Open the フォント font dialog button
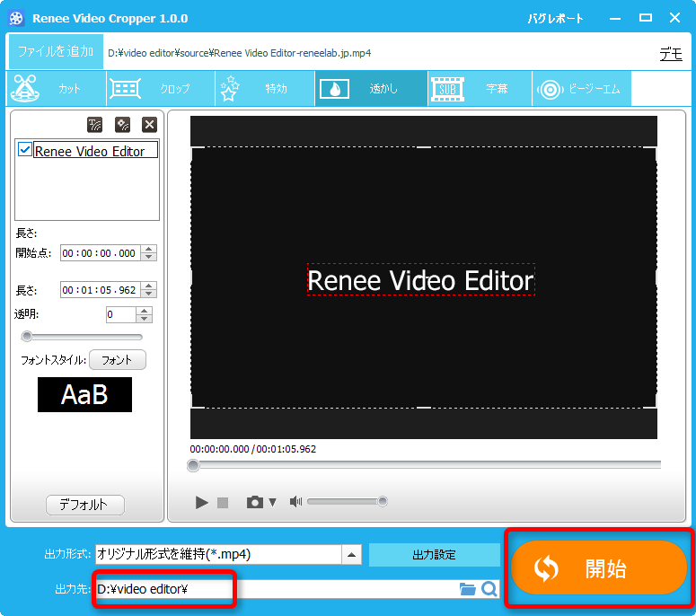Screen dimensions: 696x616 click(117, 359)
